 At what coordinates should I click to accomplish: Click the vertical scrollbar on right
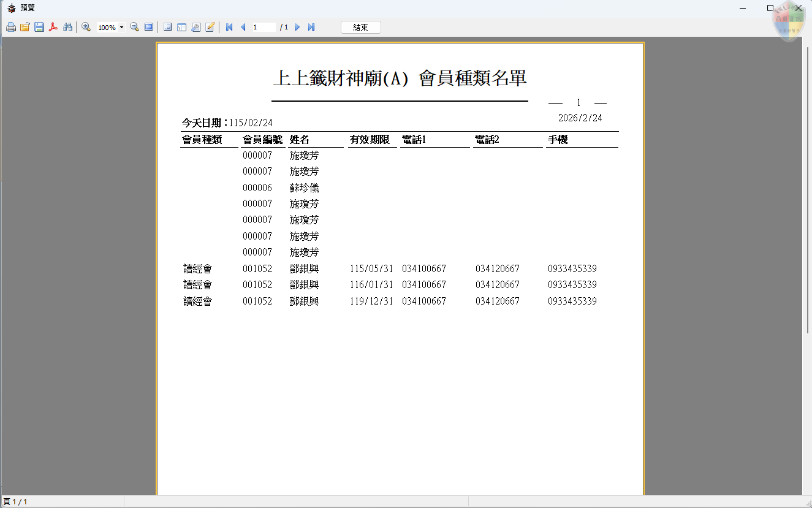click(x=807, y=184)
